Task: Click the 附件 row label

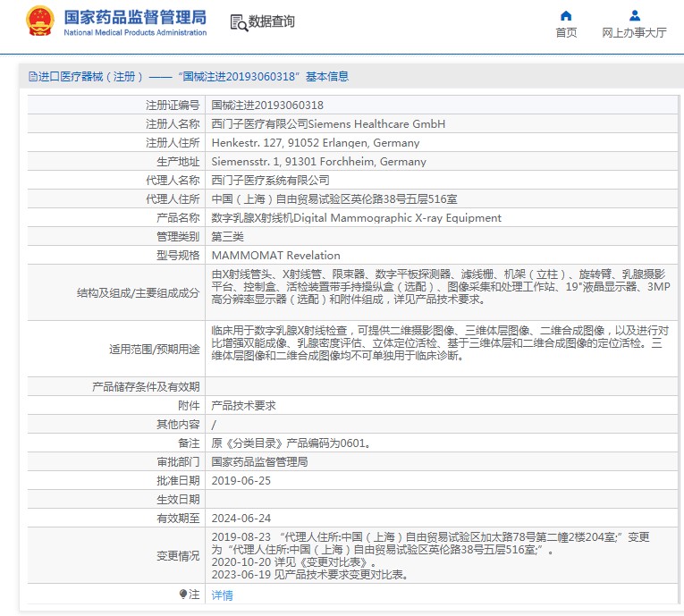Action: [x=189, y=406]
